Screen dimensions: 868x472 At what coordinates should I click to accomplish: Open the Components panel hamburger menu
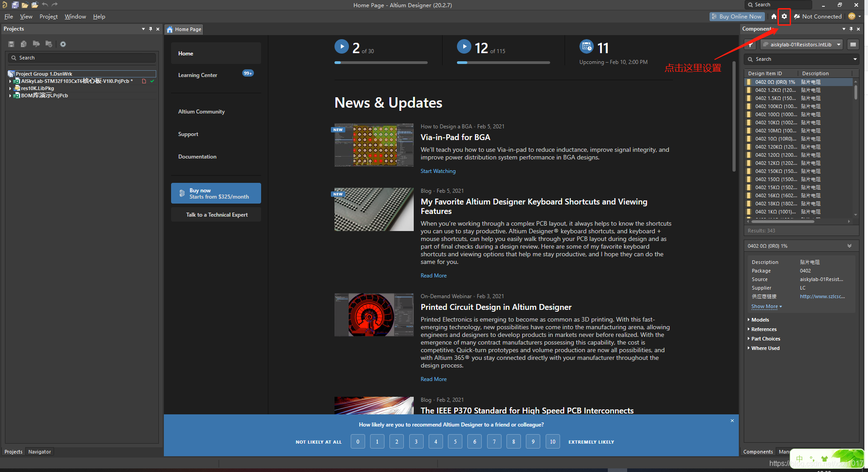point(853,45)
